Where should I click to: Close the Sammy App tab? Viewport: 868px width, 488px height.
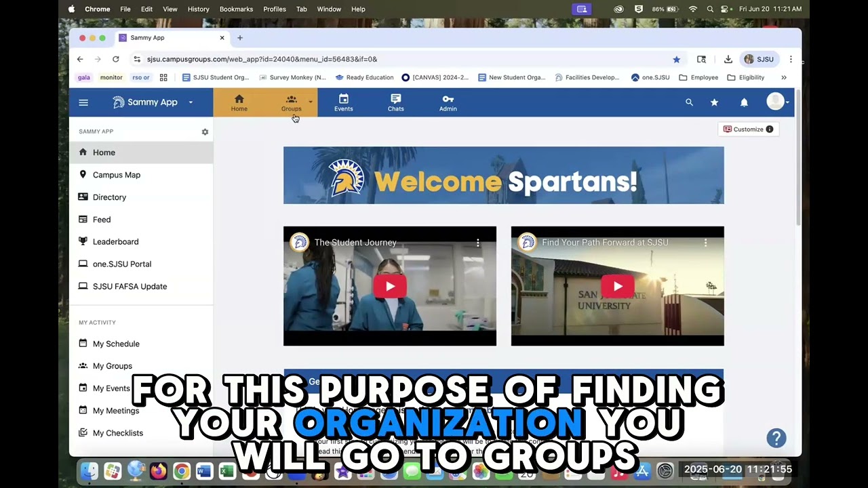click(x=222, y=38)
